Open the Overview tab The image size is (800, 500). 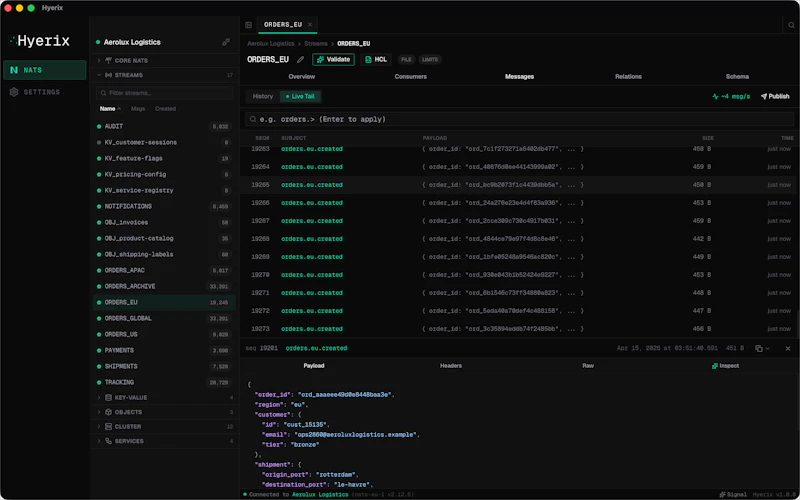302,76
